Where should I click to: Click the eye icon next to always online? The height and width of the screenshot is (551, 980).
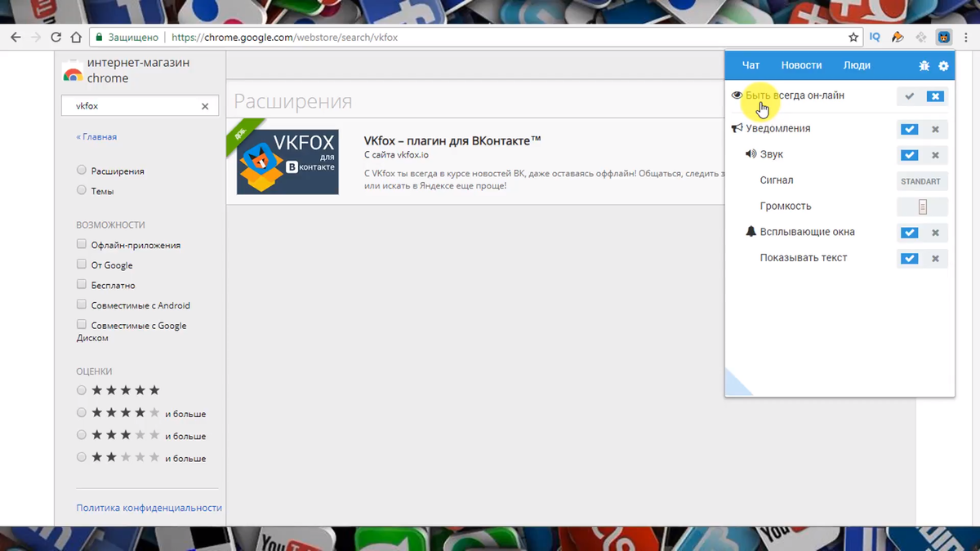point(737,96)
